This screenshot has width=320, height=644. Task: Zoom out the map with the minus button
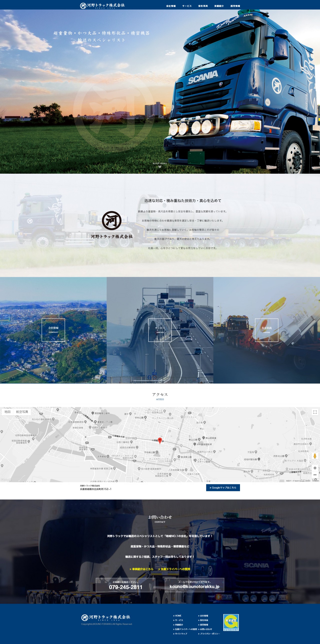pyautogui.click(x=315, y=475)
